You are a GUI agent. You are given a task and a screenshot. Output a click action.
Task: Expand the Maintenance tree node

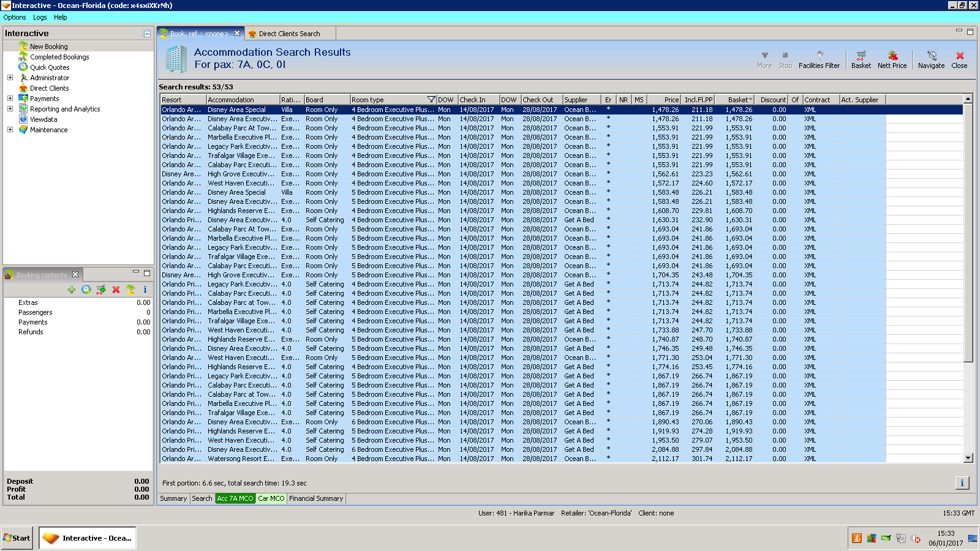pos(10,129)
